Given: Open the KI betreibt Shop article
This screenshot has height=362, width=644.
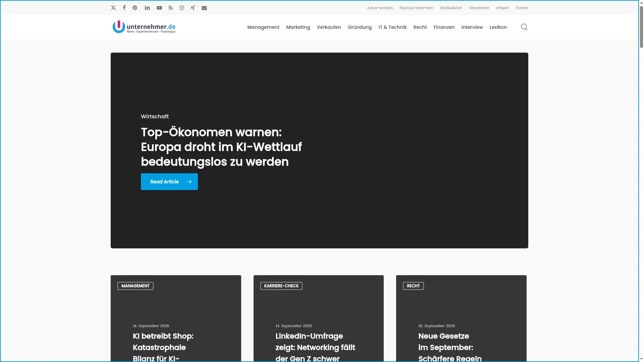Looking at the screenshot, I should (163, 347).
